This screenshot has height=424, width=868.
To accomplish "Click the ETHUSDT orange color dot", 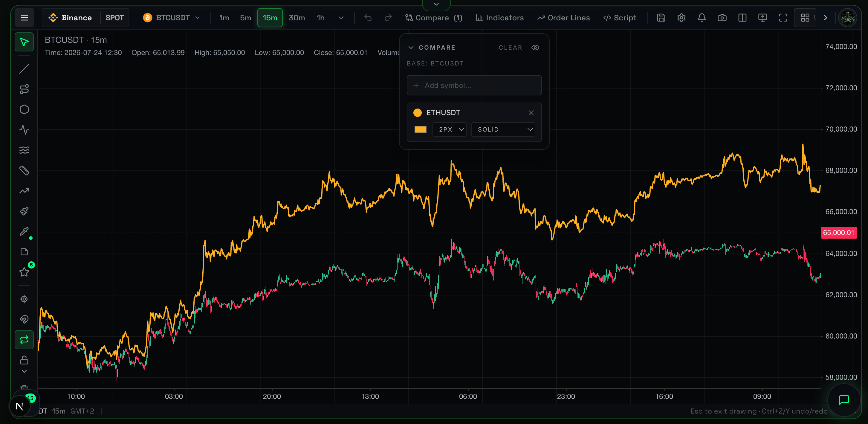I will click(x=418, y=113).
